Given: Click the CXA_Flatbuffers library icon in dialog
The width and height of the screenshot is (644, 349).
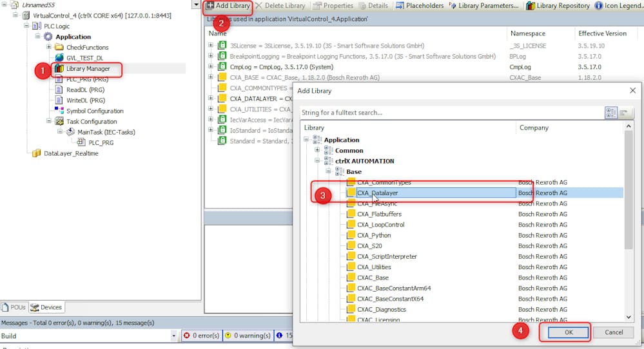Looking at the screenshot, I should click(x=351, y=214).
